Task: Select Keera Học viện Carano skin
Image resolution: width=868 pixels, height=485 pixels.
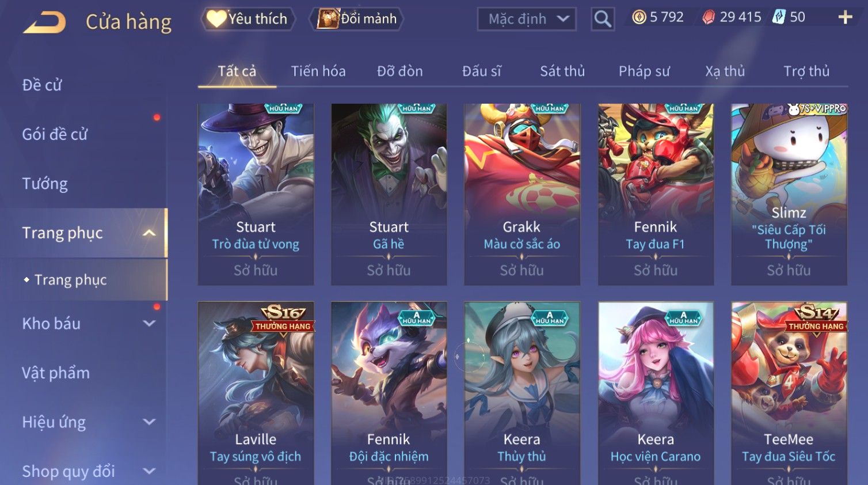Action: click(x=656, y=393)
